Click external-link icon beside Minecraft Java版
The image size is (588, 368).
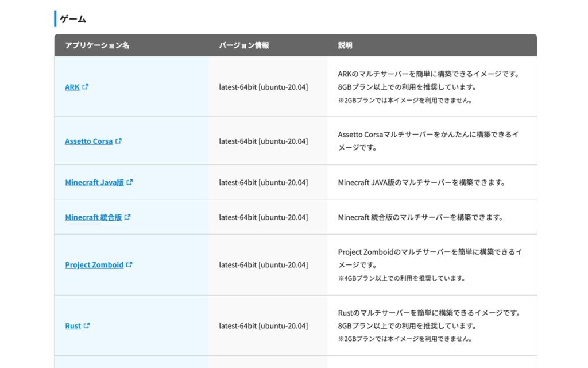click(130, 182)
